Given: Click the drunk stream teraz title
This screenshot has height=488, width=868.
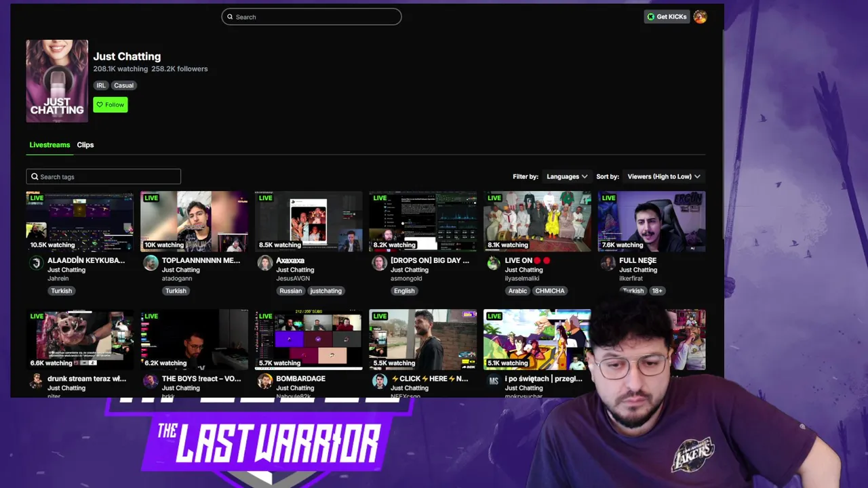Looking at the screenshot, I should 87,379.
